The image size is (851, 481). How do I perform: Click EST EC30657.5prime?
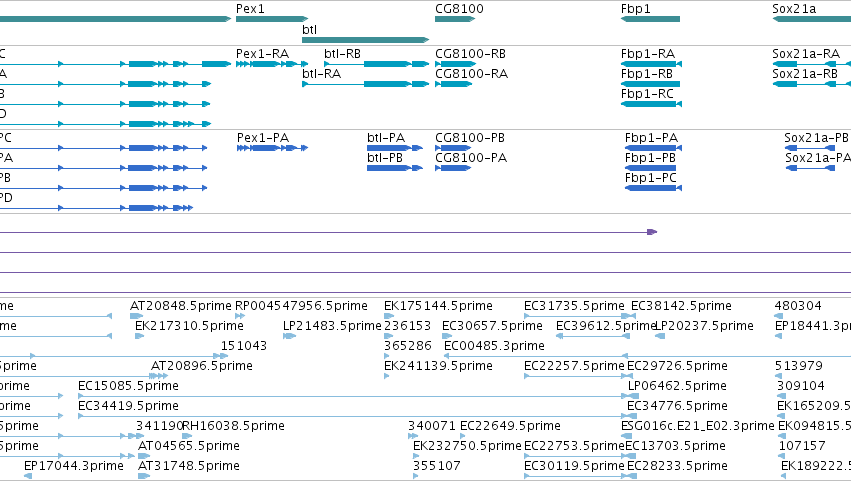coord(492,326)
